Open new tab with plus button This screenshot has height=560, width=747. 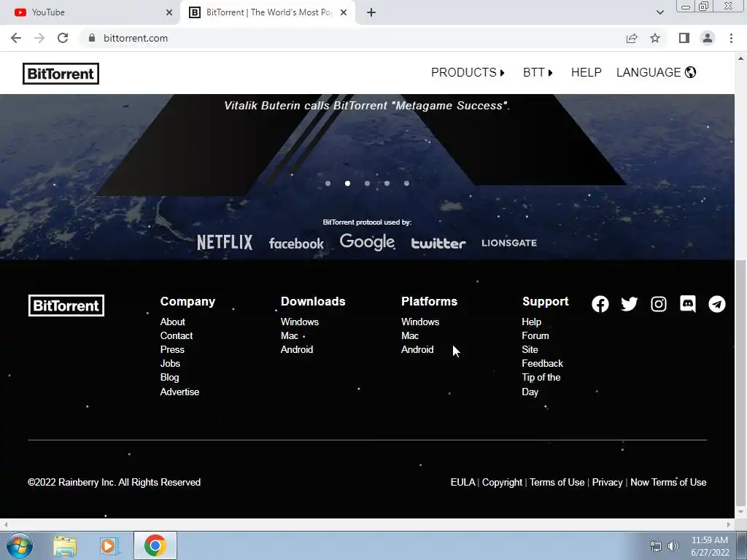(x=371, y=12)
